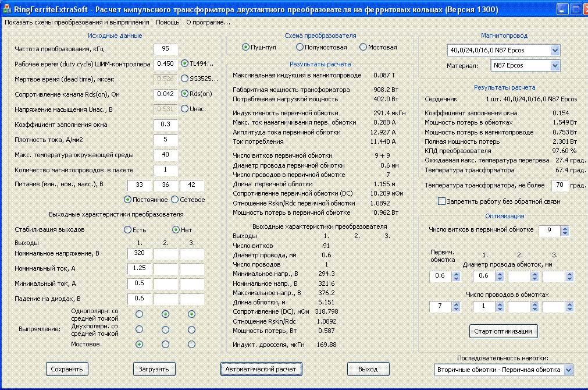Screen dimensions: 588x390
Task: Click the Старт оптимизации button
Action: [503, 331]
